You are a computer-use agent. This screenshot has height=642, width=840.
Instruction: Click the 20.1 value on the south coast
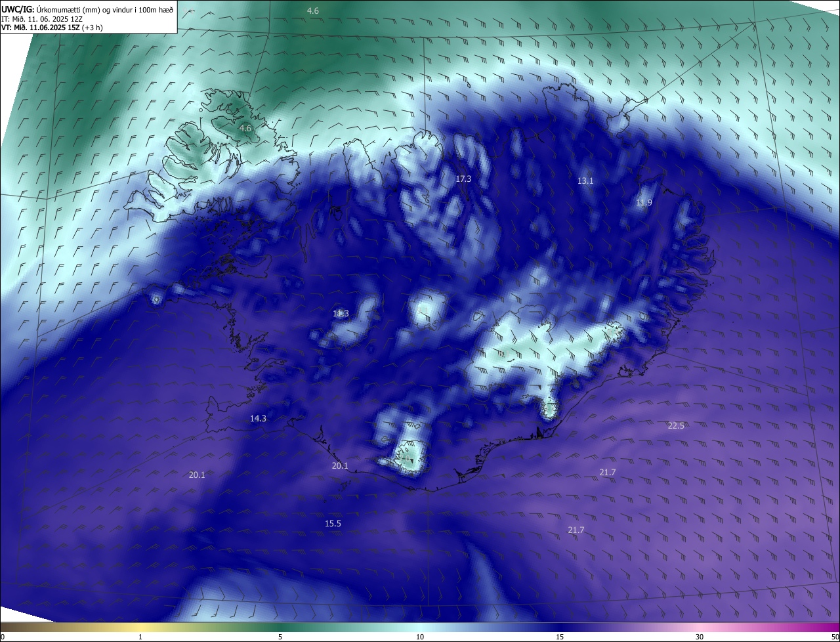click(x=340, y=465)
